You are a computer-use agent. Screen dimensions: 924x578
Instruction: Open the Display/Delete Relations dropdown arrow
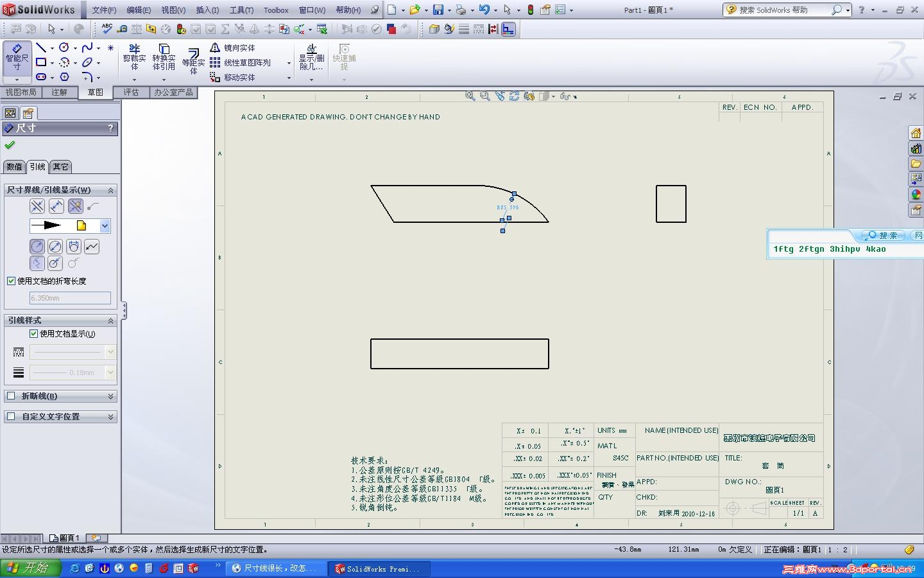(x=311, y=80)
